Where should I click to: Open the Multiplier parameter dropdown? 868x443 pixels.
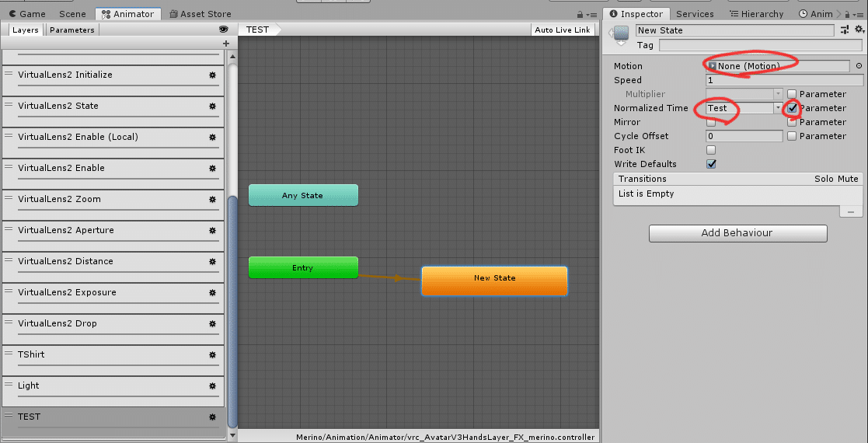pyautogui.click(x=744, y=94)
